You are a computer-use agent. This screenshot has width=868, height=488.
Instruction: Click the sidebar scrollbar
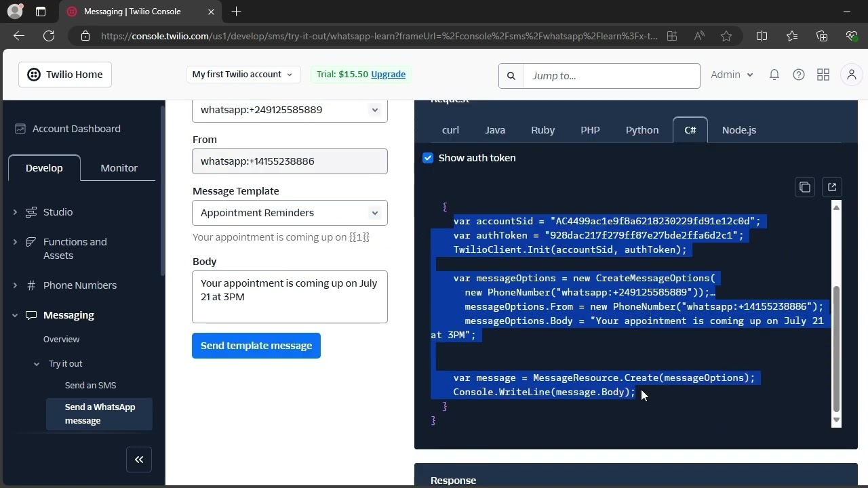[162, 190]
